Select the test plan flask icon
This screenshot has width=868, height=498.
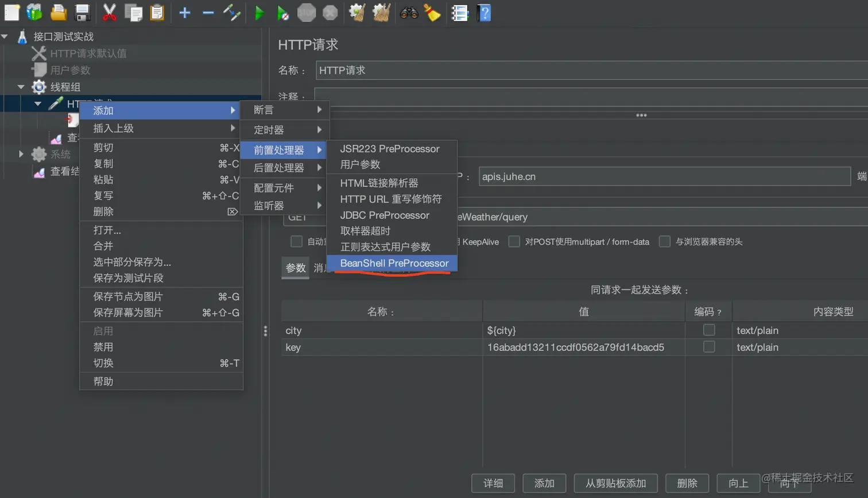click(x=22, y=37)
